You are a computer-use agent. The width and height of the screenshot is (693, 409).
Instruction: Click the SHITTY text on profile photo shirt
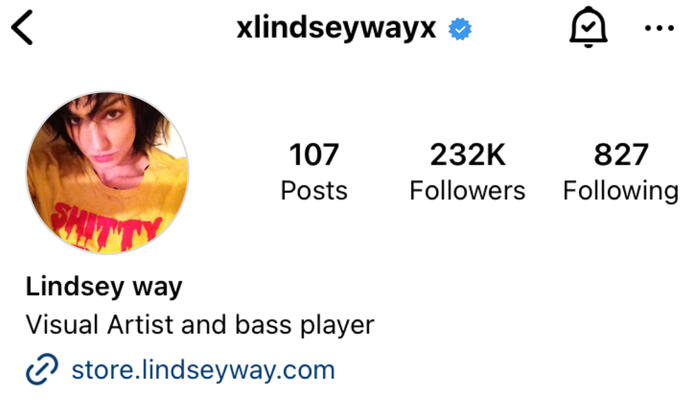point(106,226)
